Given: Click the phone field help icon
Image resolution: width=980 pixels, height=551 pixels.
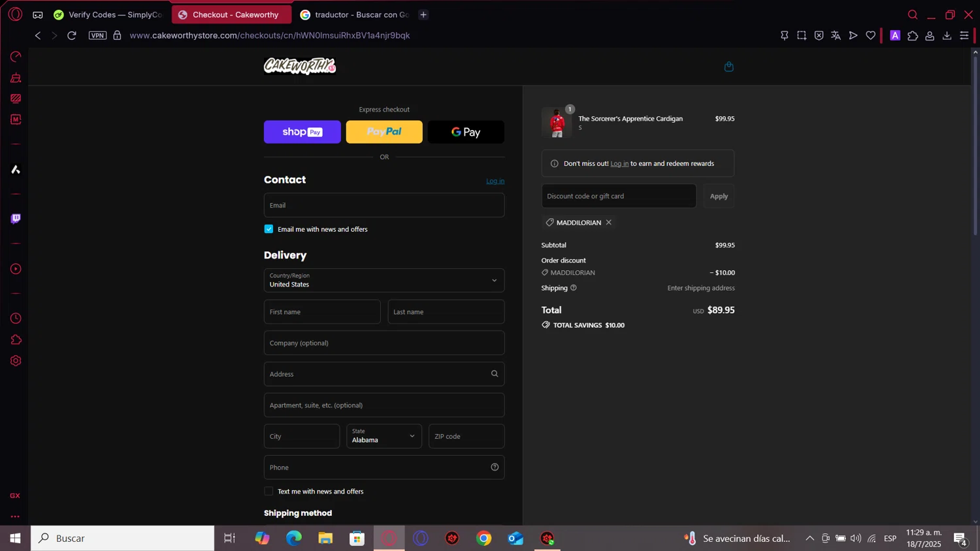Looking at the screenshot, I should click(x=495, y=467).
